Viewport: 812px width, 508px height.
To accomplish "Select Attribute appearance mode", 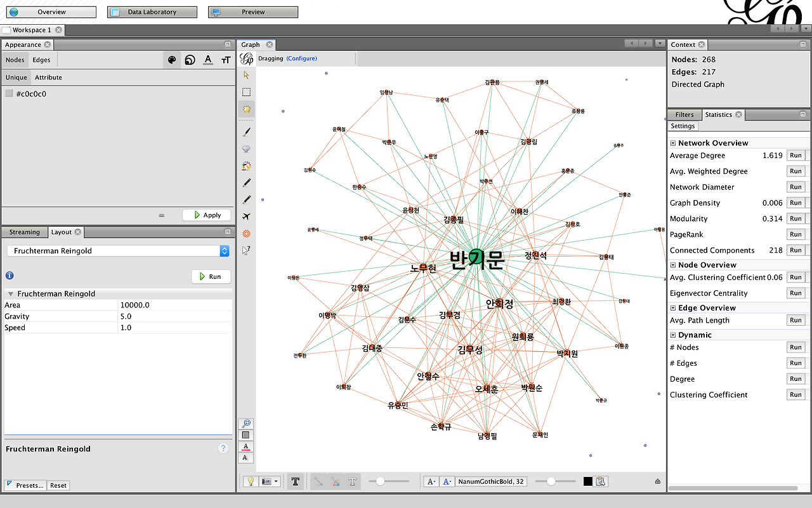I will (49, 77).
